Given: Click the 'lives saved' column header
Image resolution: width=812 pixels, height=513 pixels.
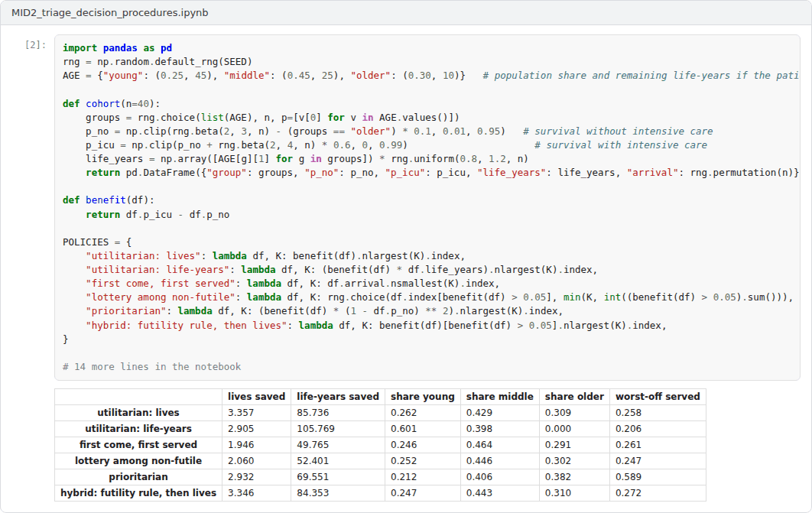Looking at the screenshot, I should 256,397.
